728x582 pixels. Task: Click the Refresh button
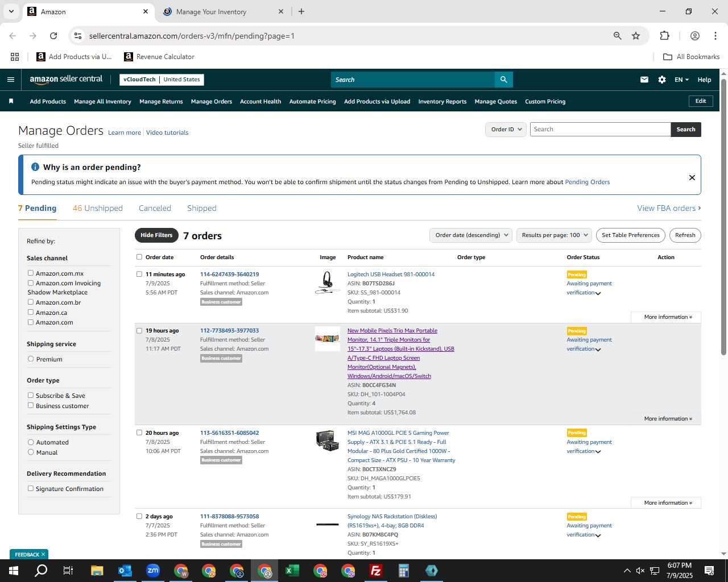point(685,235)
